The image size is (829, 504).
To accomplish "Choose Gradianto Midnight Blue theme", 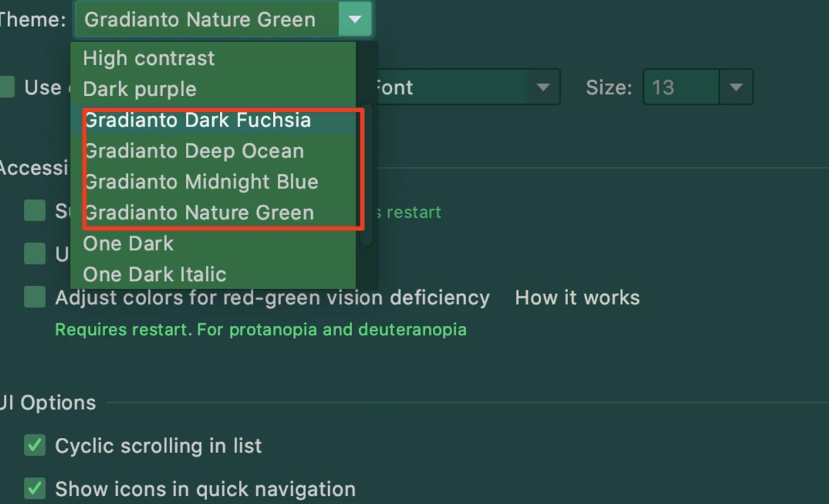I will pyautogui.click(x=213, y=181).
